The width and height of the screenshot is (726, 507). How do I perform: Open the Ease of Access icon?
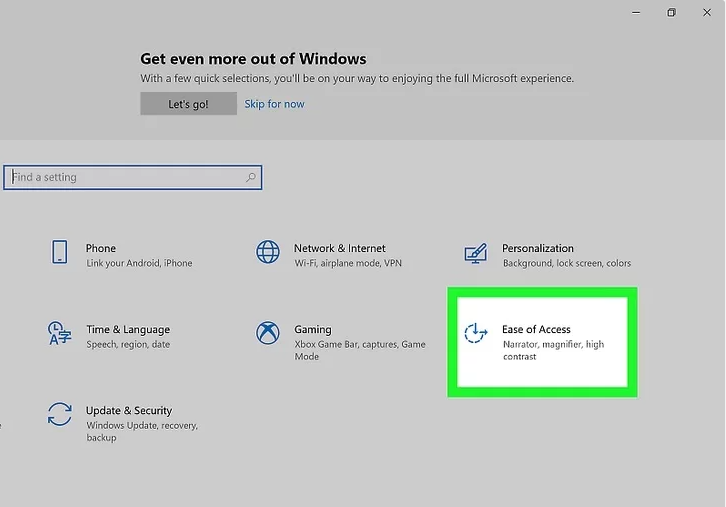click(x=476, y=333)
